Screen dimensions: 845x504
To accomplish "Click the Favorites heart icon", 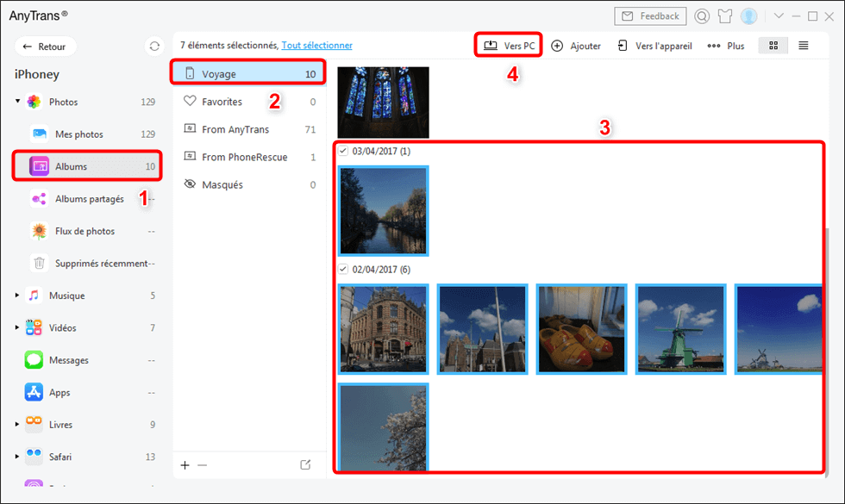I will [190, 101].
